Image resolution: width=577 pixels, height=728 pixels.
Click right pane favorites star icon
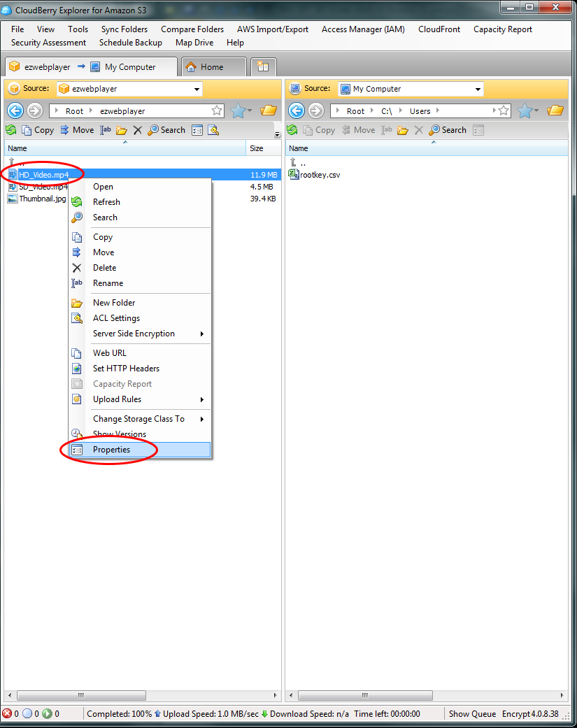(525, 111)
